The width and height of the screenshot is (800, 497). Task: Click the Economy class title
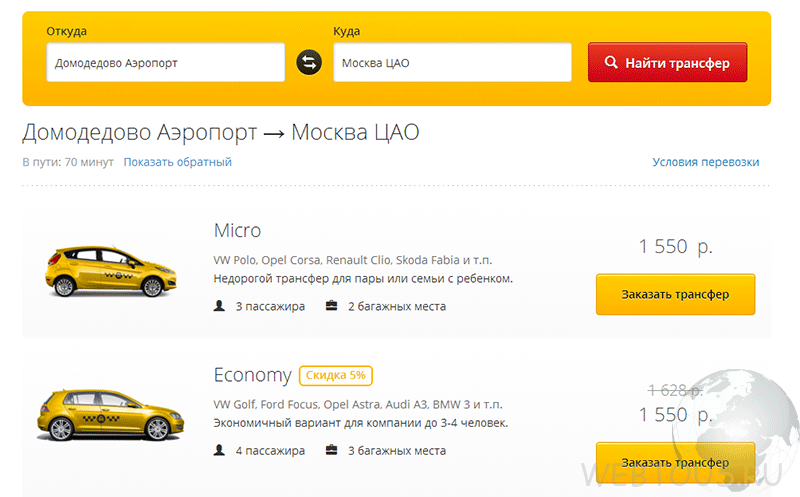point(253,375)
